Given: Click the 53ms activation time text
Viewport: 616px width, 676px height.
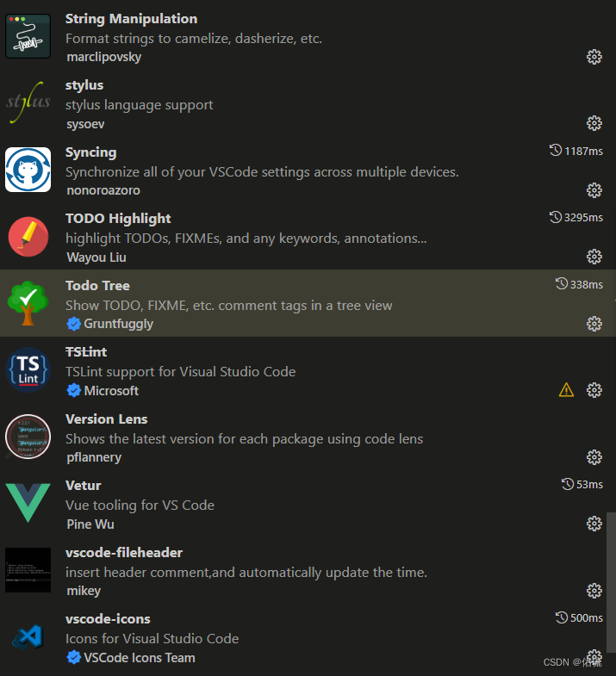Looking at the screenshot, I should pyautogui.click(x=589, y=485).
